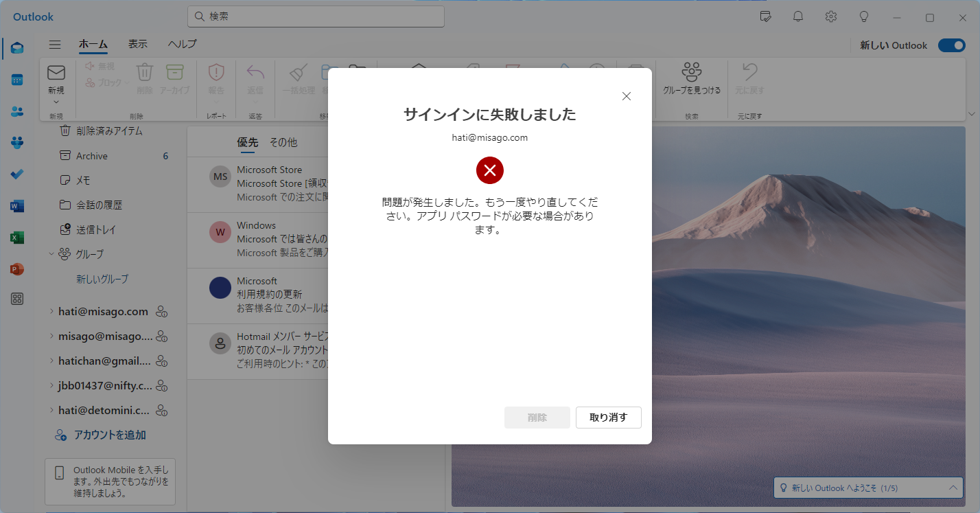This screenshot has width=980, height=513.
Task: Open the 新規 dropdown arrow
Action: coord(56,102)
